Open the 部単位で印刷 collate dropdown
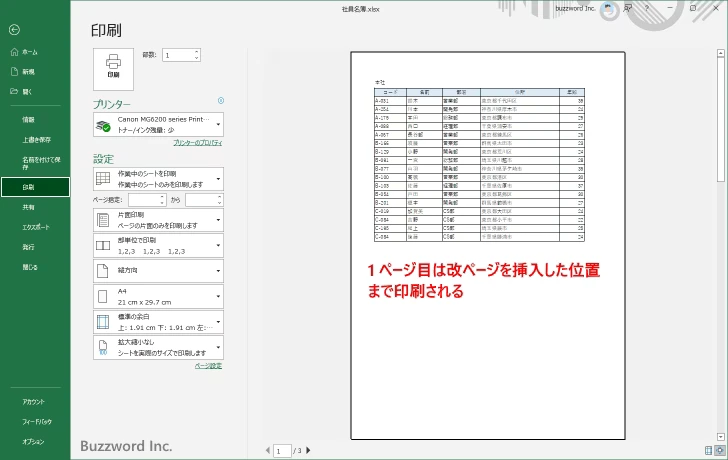Image resolution: width=728 pixels, height=460 pixels. click(x=158, y=246)
